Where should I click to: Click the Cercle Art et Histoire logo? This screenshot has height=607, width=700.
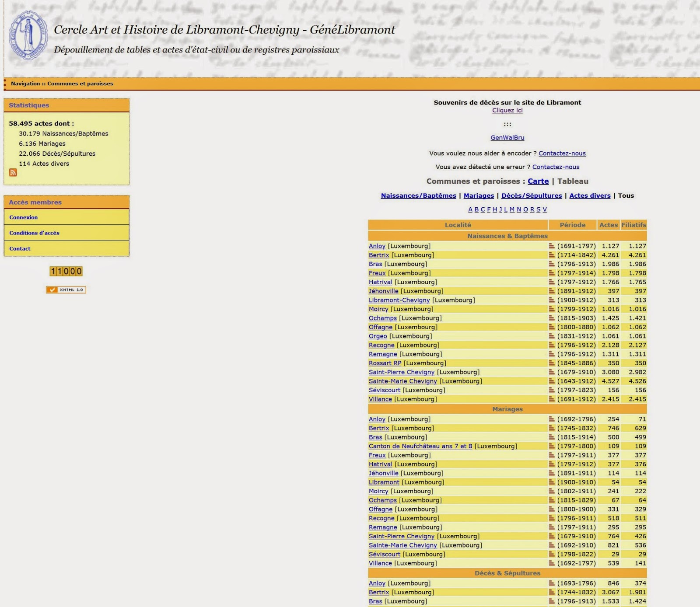tap(28, 35)
